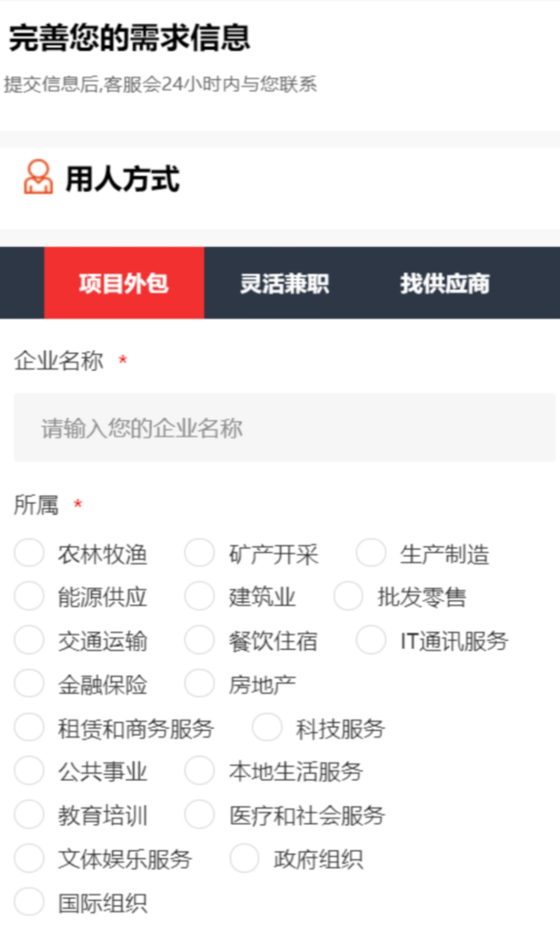The height and width of the screenshot is (934, 560).
Task: Select 批发零售 industry
Action: click(348, 596)
